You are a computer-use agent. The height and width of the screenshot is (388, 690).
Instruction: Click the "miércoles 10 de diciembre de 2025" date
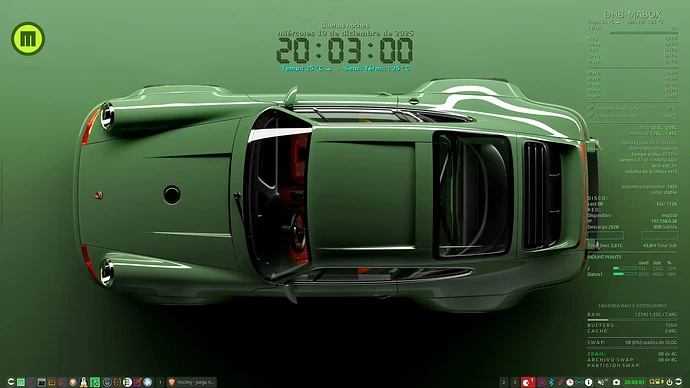point(345,33)
